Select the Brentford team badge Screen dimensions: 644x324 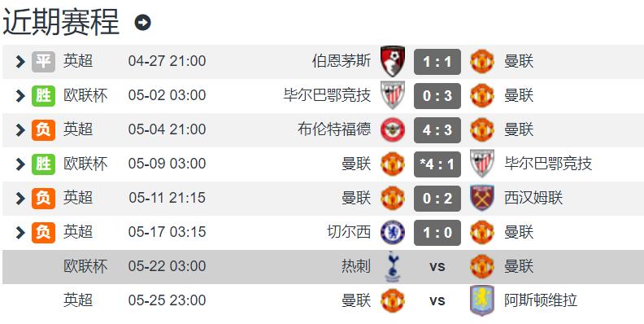click(x=393, y=129)
